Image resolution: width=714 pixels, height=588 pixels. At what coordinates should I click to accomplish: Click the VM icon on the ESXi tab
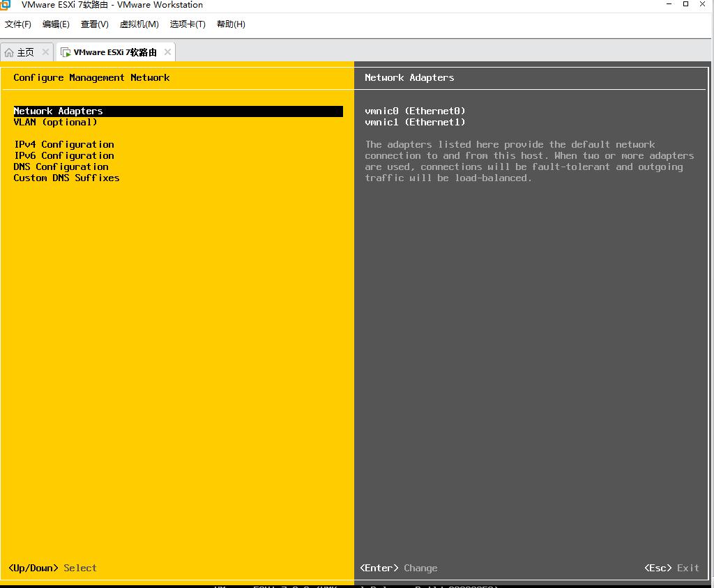click(x=66, y=52)
